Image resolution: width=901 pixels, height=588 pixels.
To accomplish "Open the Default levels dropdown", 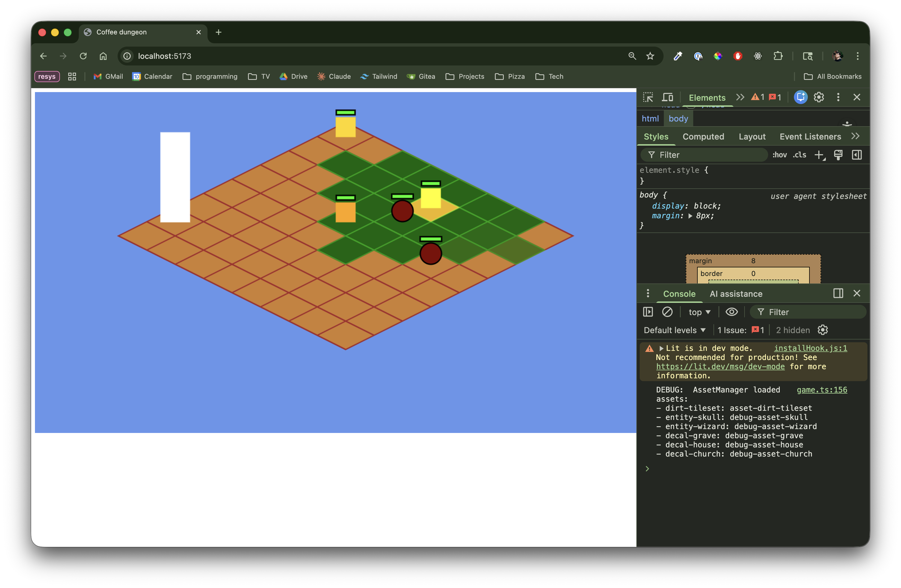I will pos(674,330).
